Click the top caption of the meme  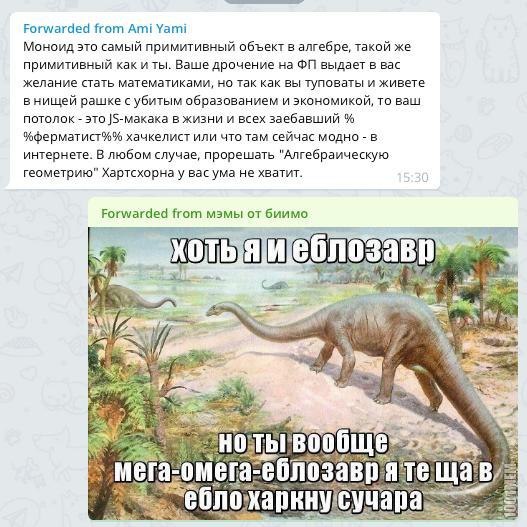(302, 251)
